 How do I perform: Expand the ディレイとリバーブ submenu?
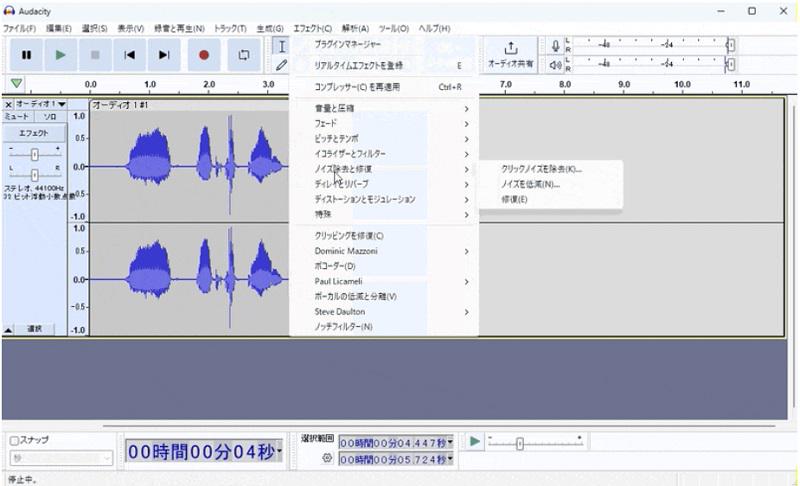tap(384, 184)
